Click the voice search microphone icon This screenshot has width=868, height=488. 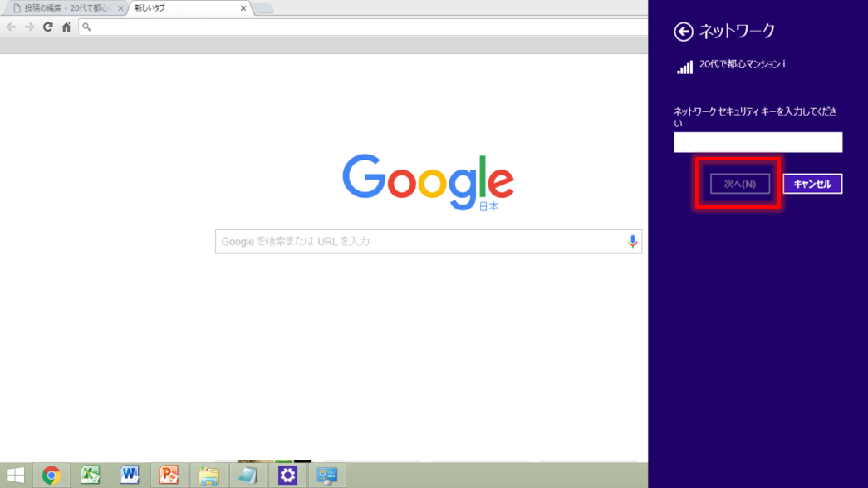(x=632, y=241)
